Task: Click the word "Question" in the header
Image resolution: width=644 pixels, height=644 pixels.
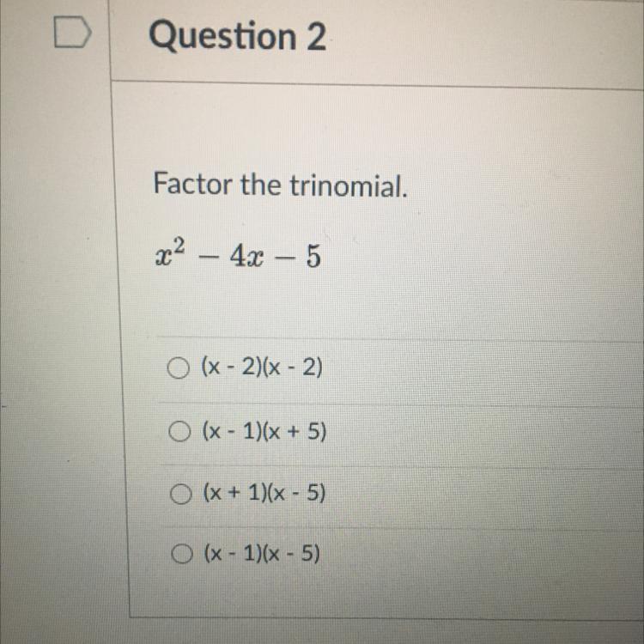Action: click(222, 36)
